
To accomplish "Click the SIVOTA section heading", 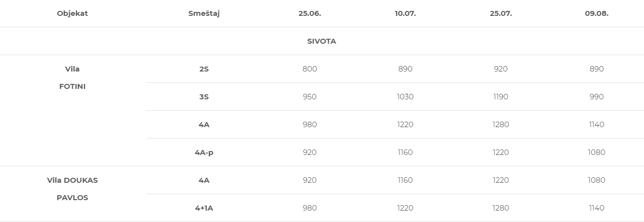I will pyautogui.click(x=322, y=41).
